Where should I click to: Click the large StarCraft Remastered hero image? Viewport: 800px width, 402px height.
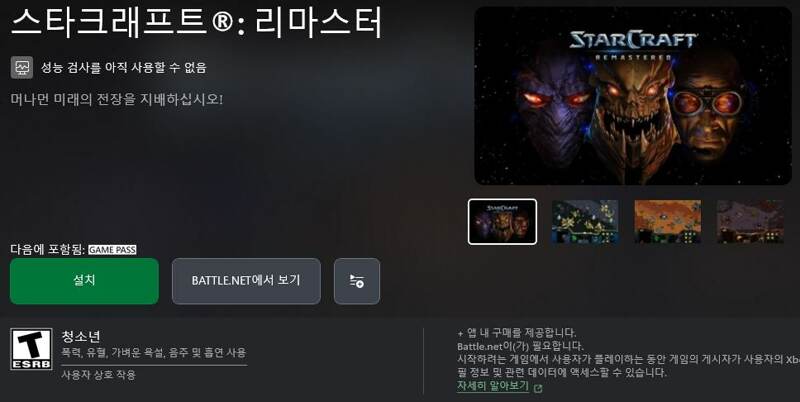(633, 96)
